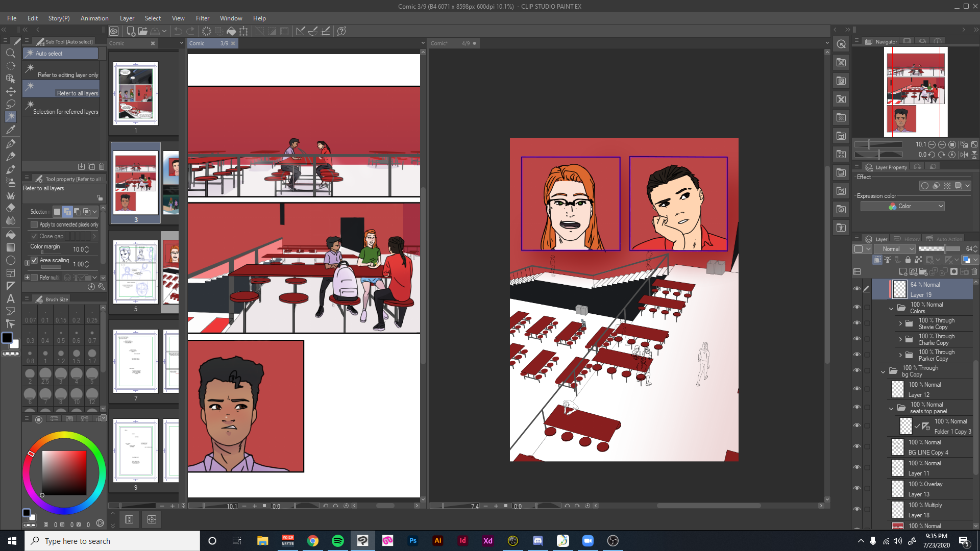Hide Layer 12 visibility eye
Image resolution: width=980 pixels, height=551 pixels.
pyautogui.click(x=857, y=389)
